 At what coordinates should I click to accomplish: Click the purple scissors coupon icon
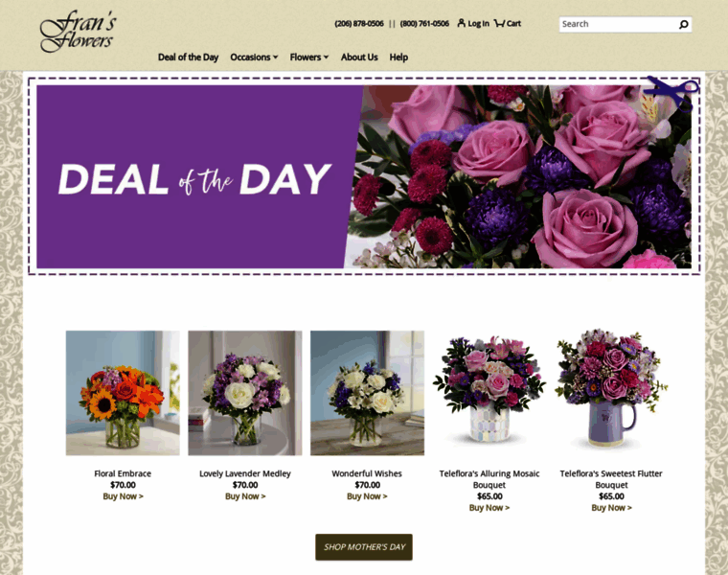[x=672, y=93]
